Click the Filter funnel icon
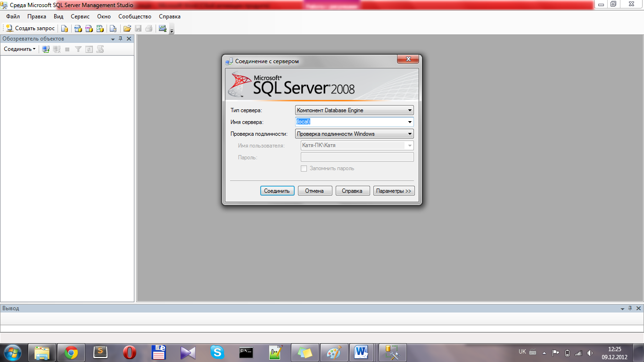This screenshot has height=362, width=644. [78, 49]
